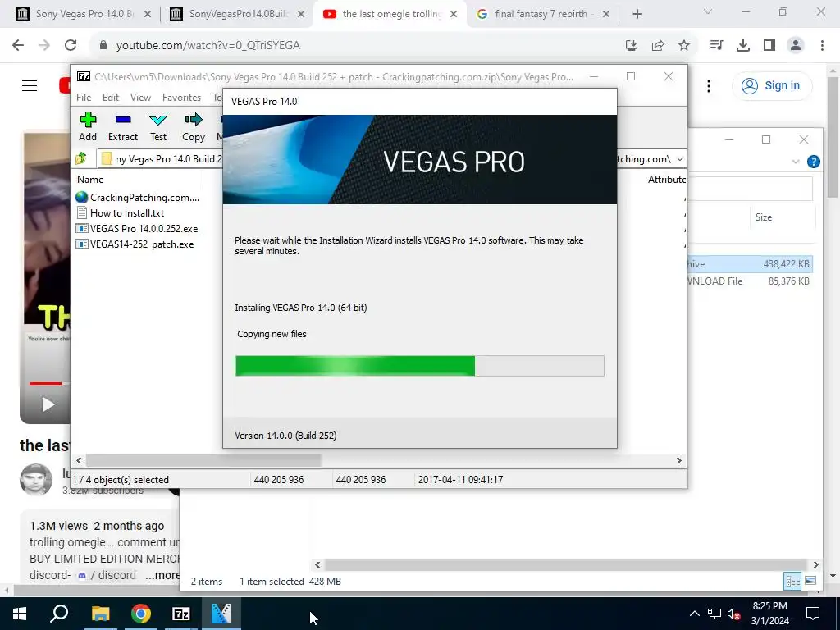Close the last omegle trolling tab
The width and height of the screenshot is (840, 630).
click(454, 14)
